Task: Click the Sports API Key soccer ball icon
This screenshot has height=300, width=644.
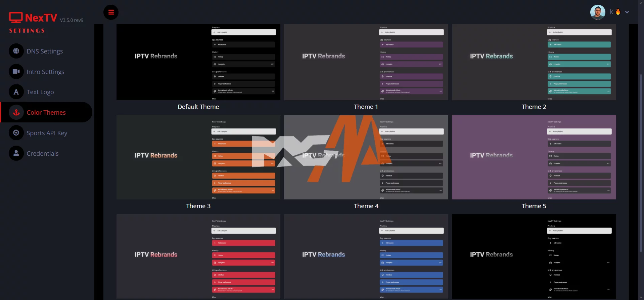Action: [x=16, y=133]
